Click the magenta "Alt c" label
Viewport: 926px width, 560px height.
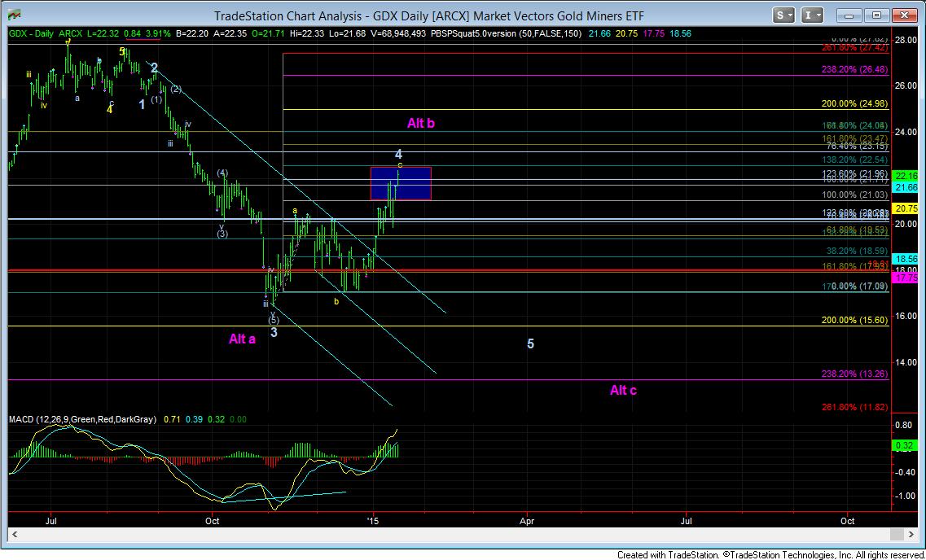tap(623, 390)
